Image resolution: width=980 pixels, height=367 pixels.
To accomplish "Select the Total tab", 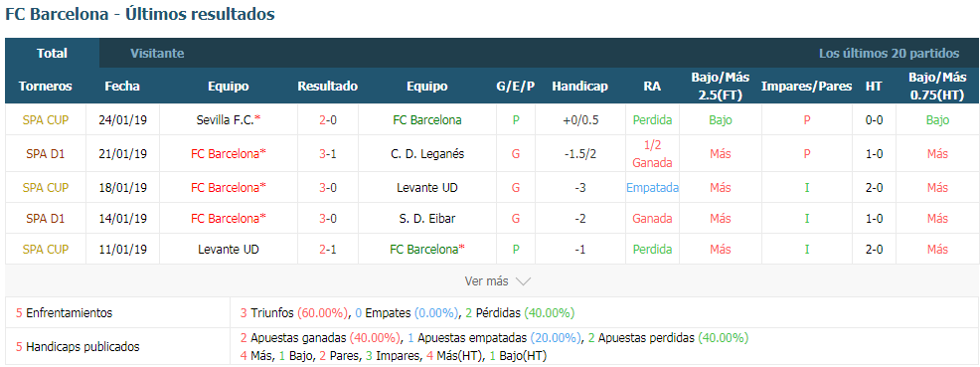I will coord(52,53).
